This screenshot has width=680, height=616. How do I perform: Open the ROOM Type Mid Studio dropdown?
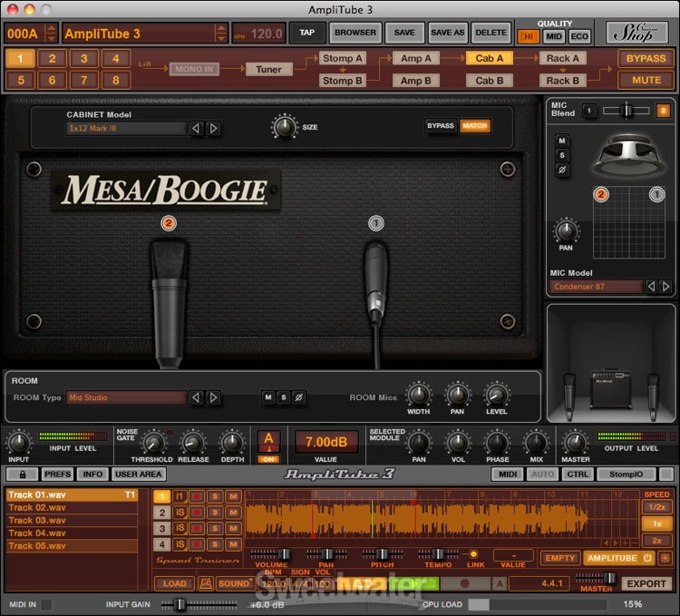(x=127, y=397)
